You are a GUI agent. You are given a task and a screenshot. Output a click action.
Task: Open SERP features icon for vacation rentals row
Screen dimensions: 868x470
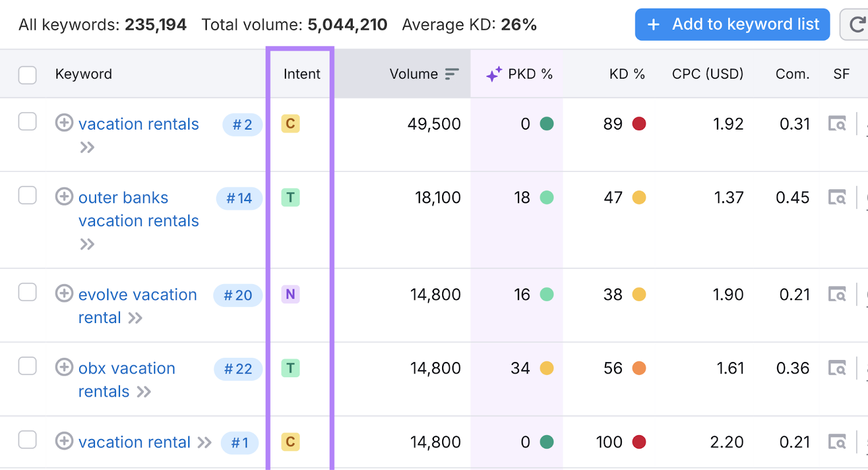[x=837, y=124]
